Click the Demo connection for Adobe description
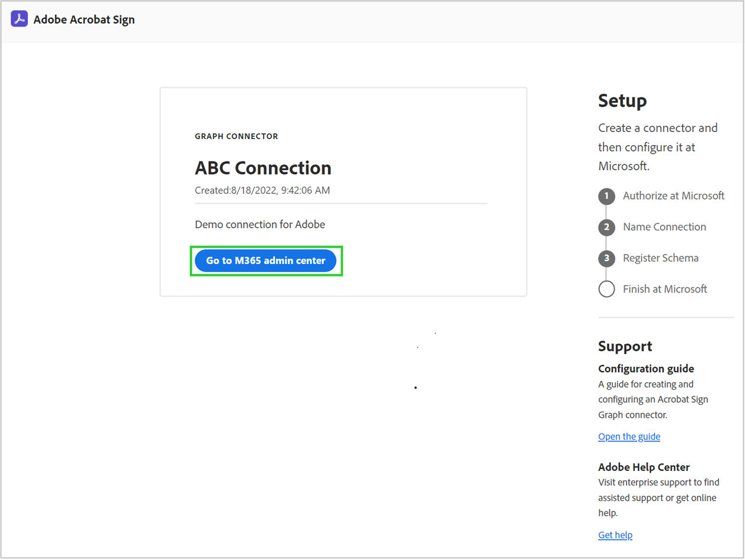The height and width of the screenshot is (560, 745). tap(260, 225)
